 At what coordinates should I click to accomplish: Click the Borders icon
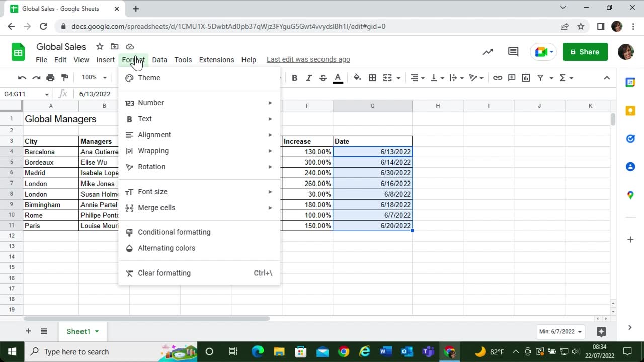(372, 78)
